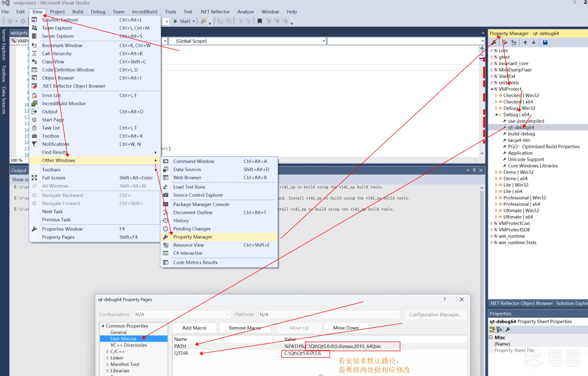Click the Move Up arrow in Property Manager

525,43
